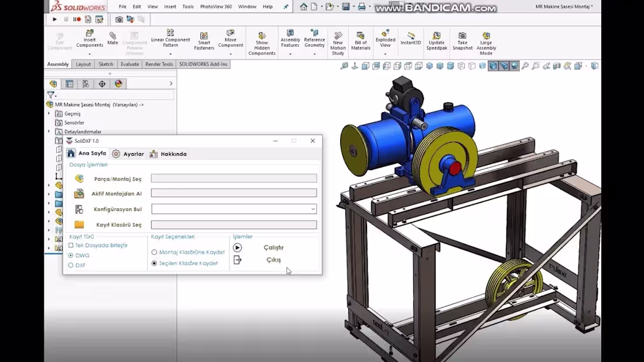Click Çıkış to exit SoliDXF

point(274,260)
